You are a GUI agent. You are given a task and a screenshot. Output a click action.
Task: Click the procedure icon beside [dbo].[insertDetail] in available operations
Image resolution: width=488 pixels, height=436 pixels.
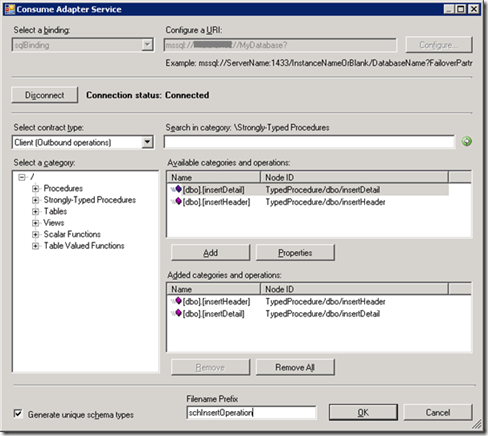[177, 189]
